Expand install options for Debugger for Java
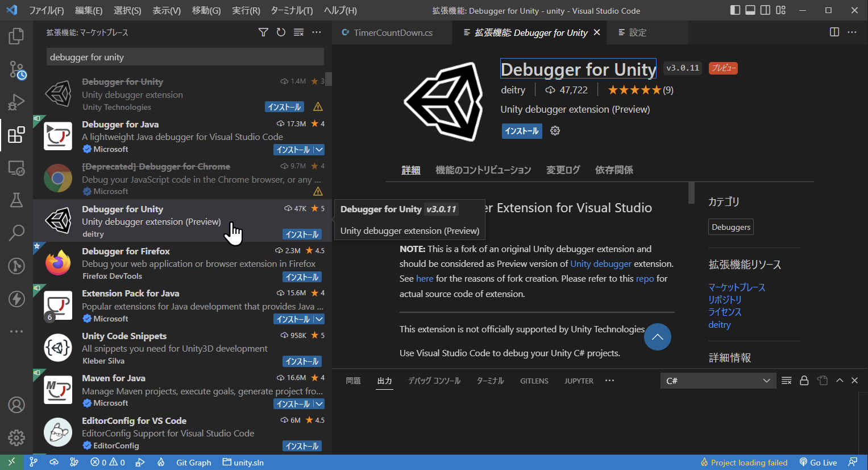 320,150
